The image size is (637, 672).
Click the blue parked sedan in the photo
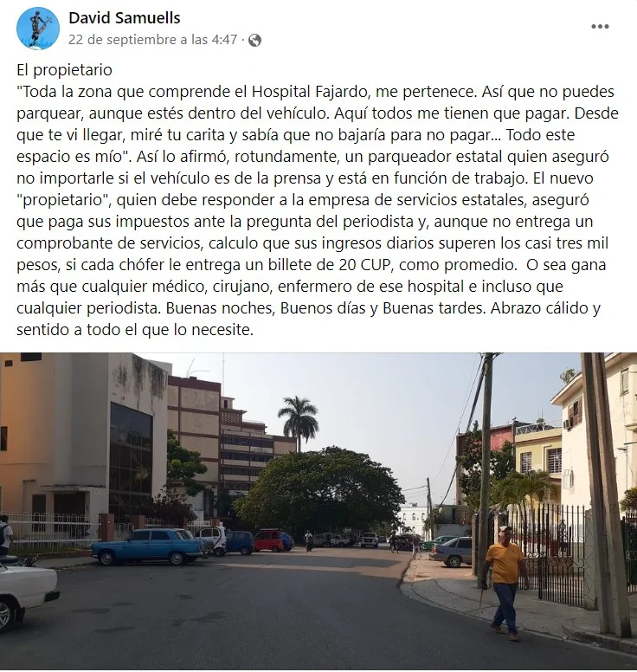(148, 546)
